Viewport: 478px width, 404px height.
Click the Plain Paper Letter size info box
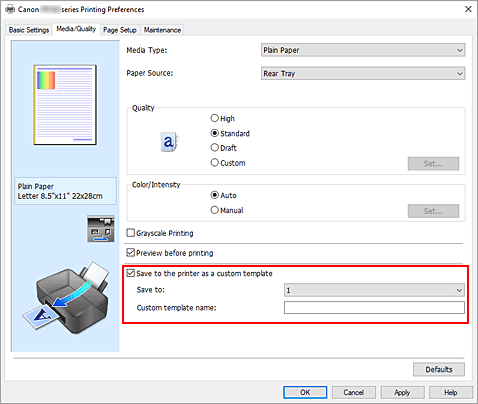(65, 191)
